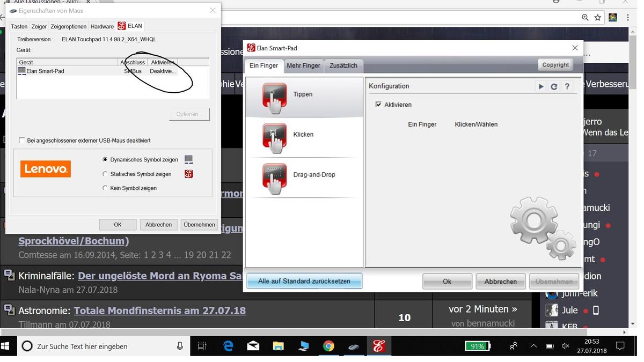Open Google Chrome from the taskbar
The width and height of the screenshot is (644, 362).
pyautogui.click(x=328, y=346)
